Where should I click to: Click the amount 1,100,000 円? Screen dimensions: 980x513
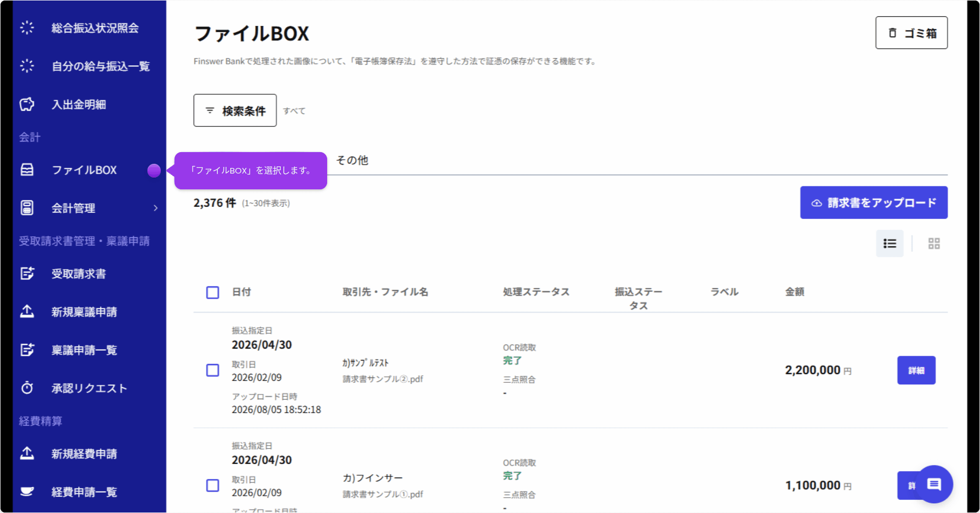click(x=818, y=485)
